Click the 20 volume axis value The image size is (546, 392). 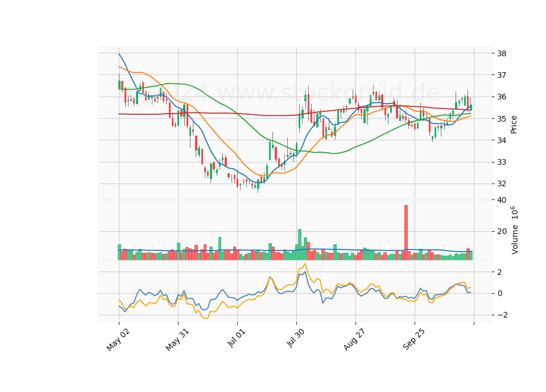point(502,232)
